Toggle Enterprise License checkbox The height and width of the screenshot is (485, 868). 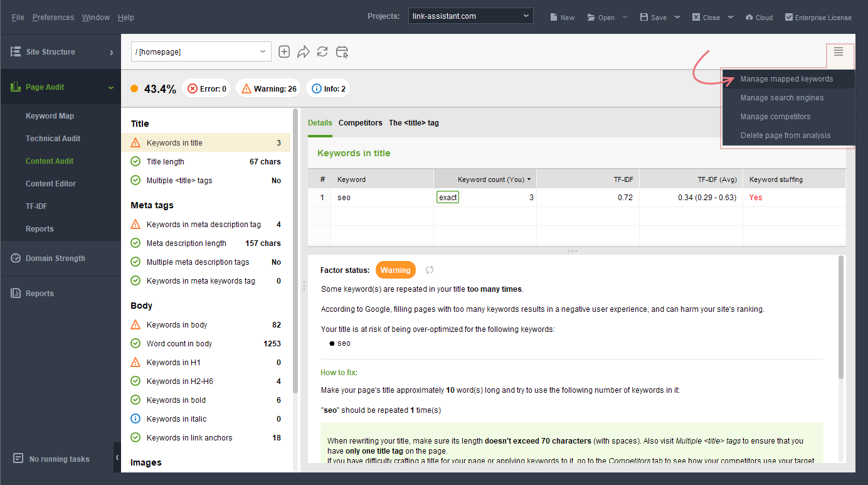[788, 17]
